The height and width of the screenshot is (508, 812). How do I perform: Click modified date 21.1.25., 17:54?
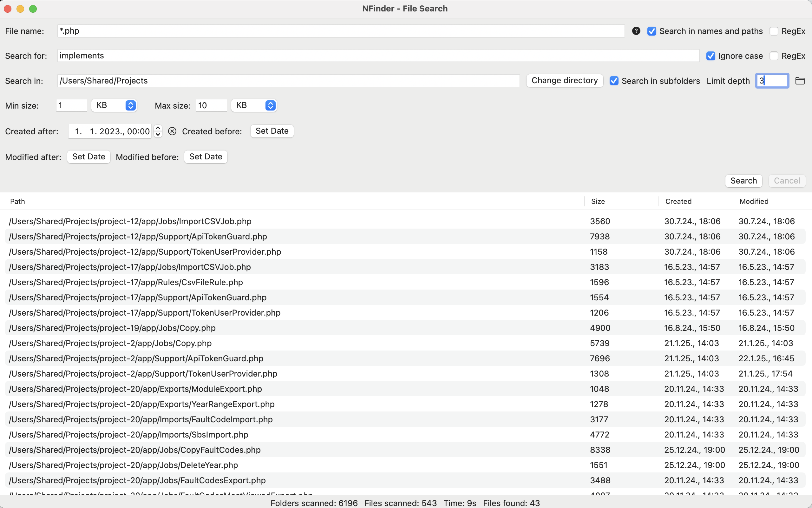[765, 374]
